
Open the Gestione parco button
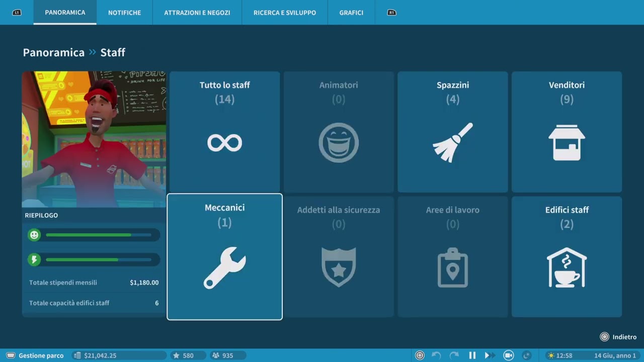pyautogui.click(x=35, y=355)
